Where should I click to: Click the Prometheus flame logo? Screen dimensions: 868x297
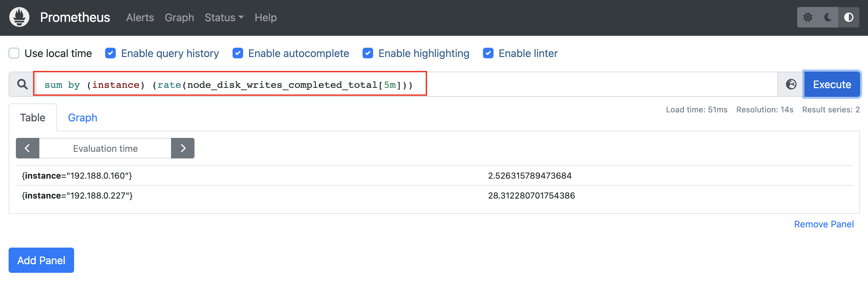coord(19,17)
